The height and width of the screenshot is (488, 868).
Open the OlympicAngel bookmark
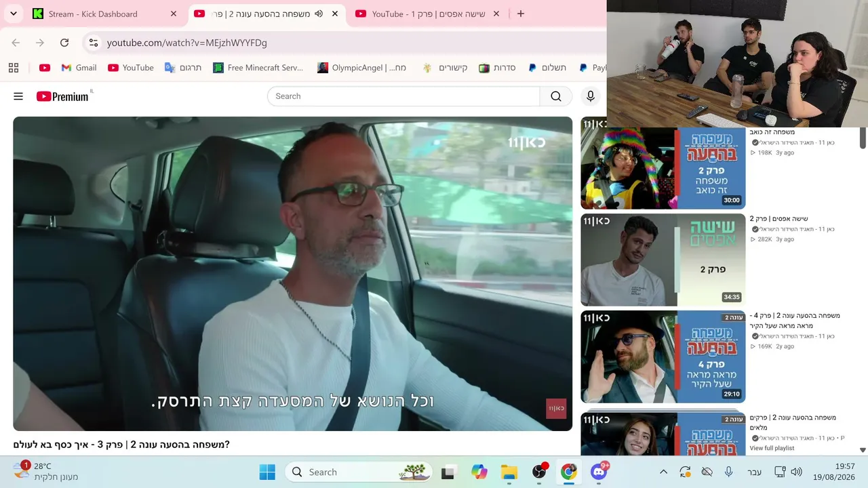point(362,68)
